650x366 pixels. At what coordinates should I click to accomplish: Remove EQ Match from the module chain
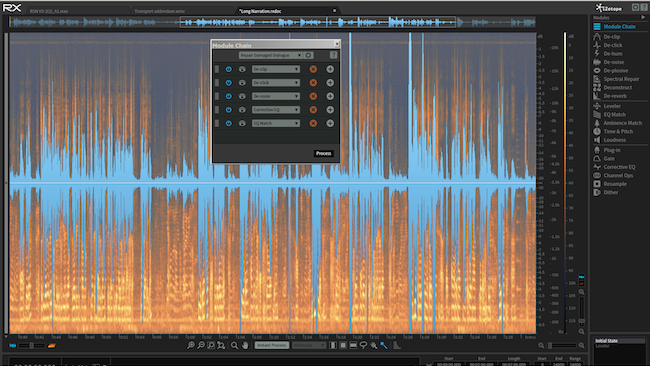click(x=313, y=123)
